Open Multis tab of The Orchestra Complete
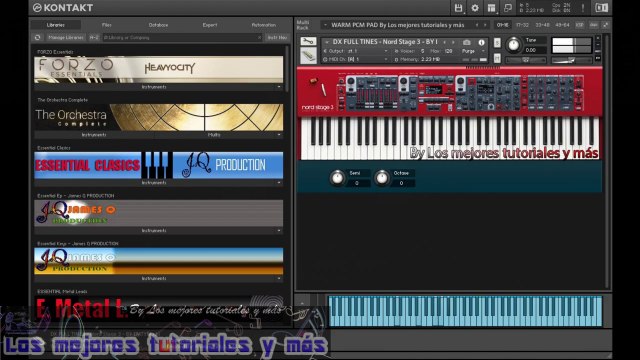The image size is (640, 360). (x=214, y=135)
